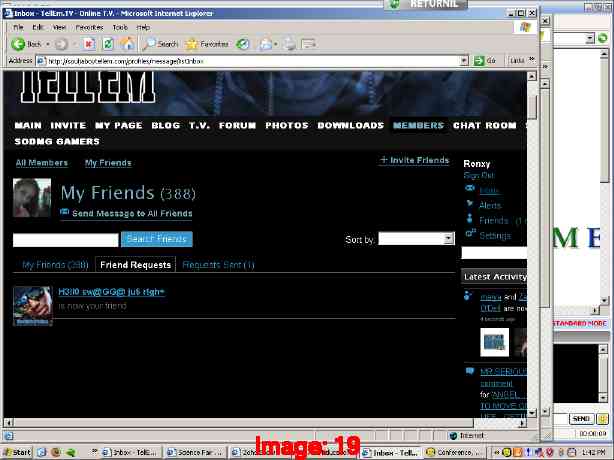Screen dimensions: 614x460
Task: Open the File menu
Action: [18, 27]
